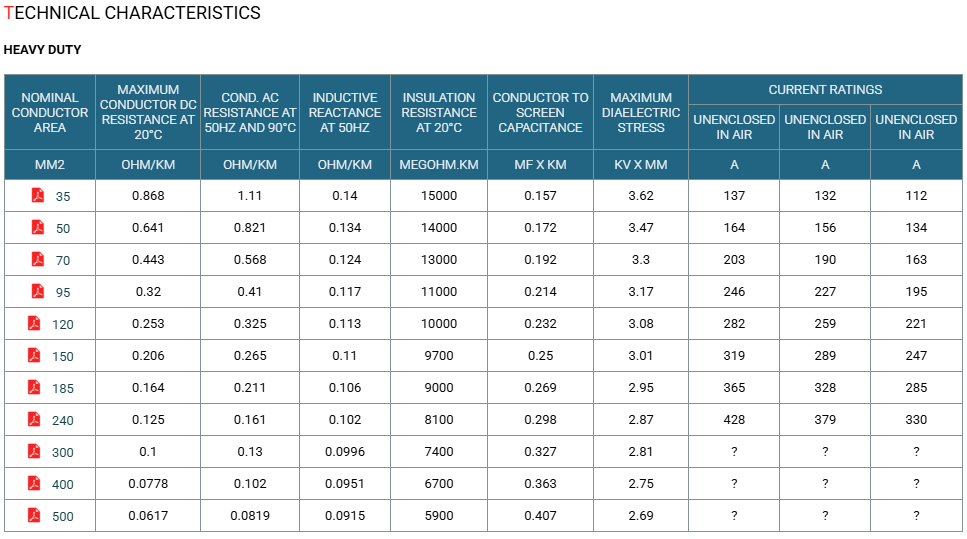Select the Current Ratings column header
The height and width of the screenshot is (539, 967).
point(825,90)
